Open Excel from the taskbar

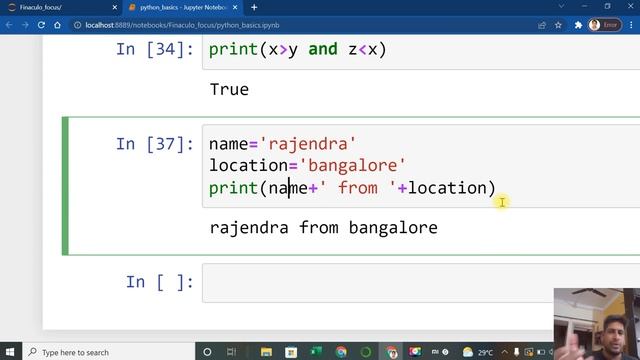pos(316,351)
